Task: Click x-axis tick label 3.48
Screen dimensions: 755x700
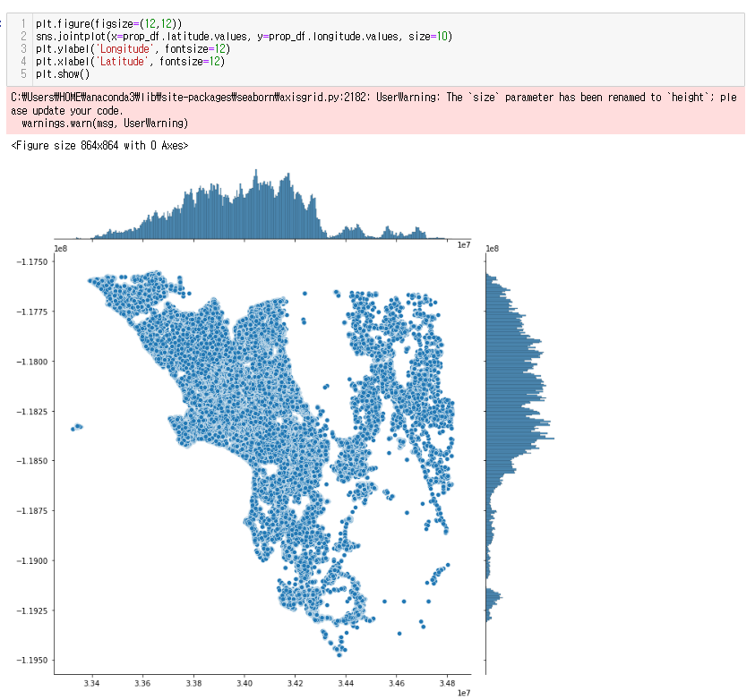Action: click(447, 683)
